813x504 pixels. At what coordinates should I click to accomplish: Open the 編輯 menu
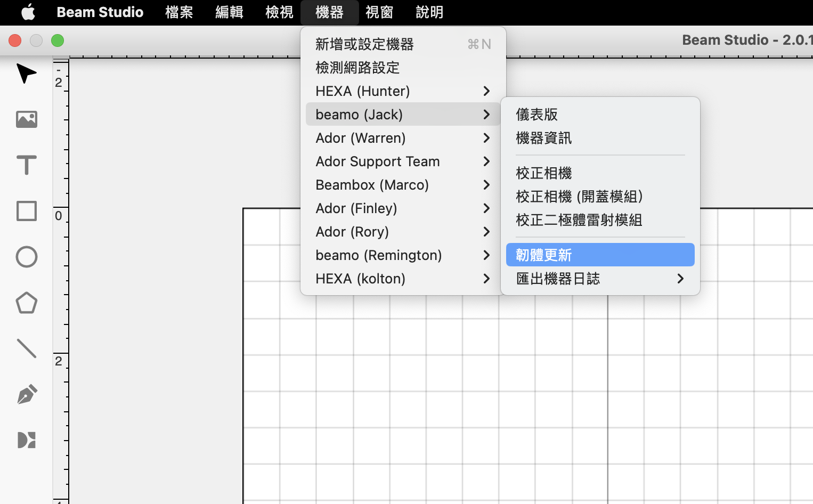pos(229,12)
